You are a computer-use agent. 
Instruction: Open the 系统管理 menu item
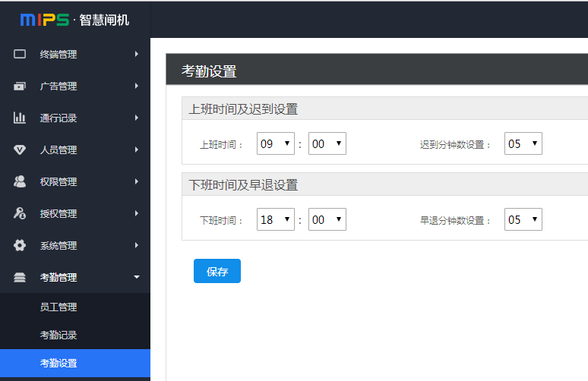(x=75, y=245)
